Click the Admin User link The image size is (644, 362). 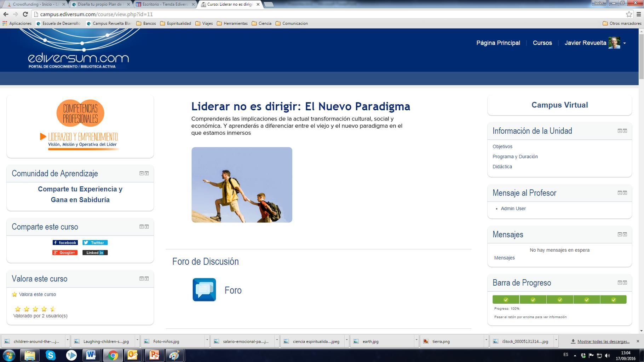513,209
